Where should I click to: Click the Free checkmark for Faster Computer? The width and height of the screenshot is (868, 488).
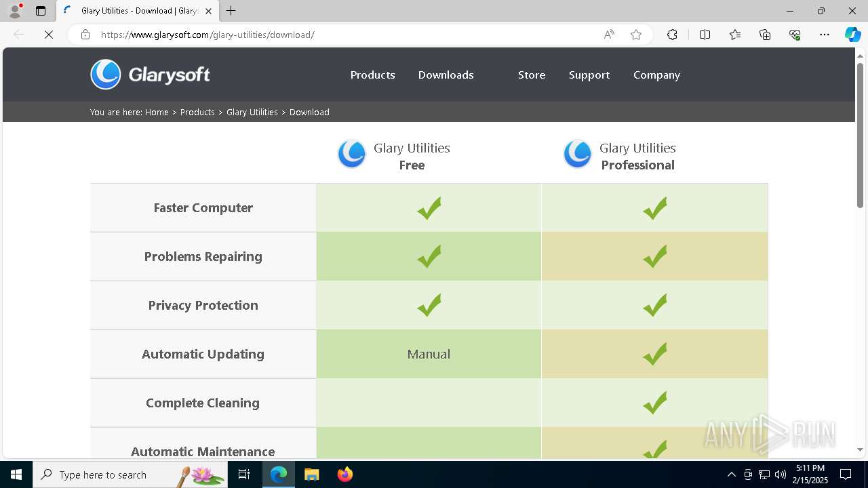[429, 208]
